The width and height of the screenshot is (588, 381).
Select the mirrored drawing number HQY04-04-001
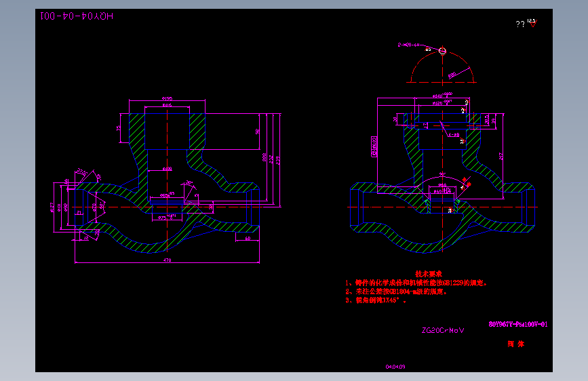[77, 16]
